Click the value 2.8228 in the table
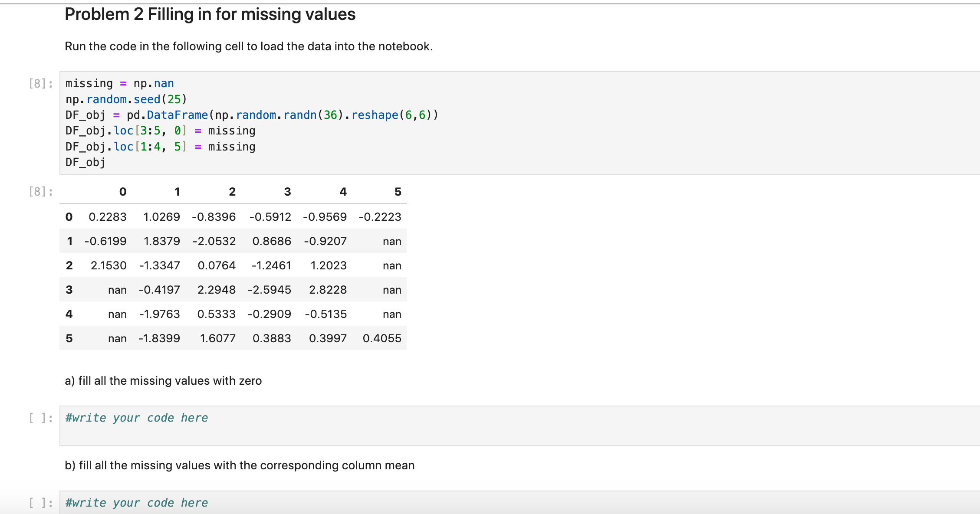 [328, 290]
